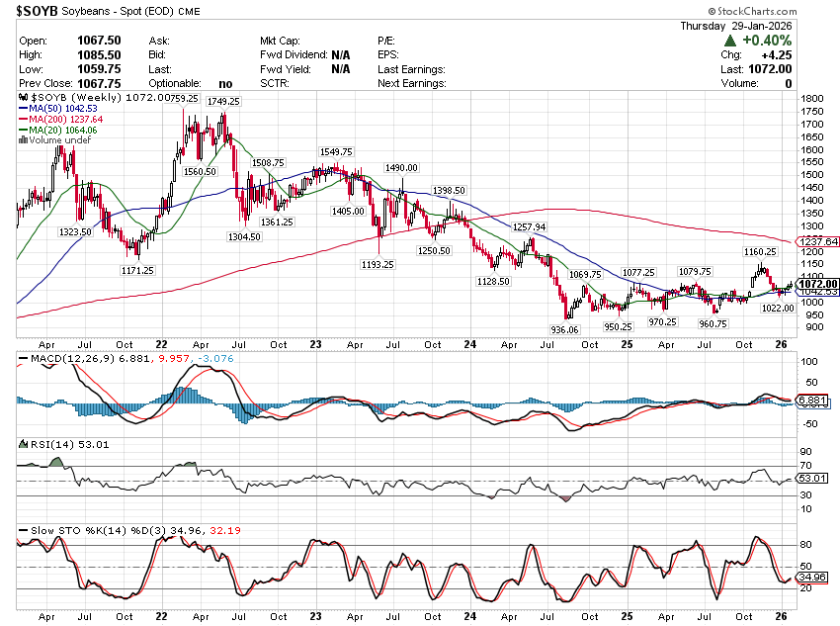Image resolution: width=840 pixels, height=626 pixels.
Task: Click the blue MA(50) legend line marker
Action: pos(23,109)
